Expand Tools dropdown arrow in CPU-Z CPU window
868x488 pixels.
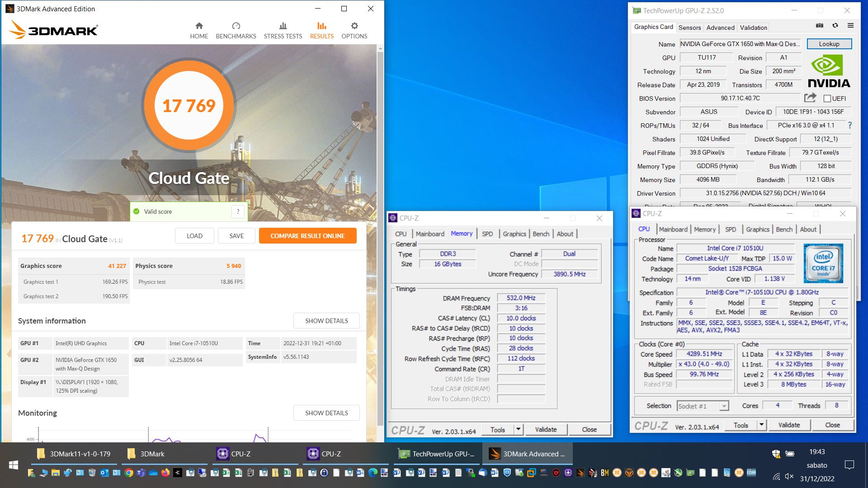pyautogui.click(x=762, y=425)
